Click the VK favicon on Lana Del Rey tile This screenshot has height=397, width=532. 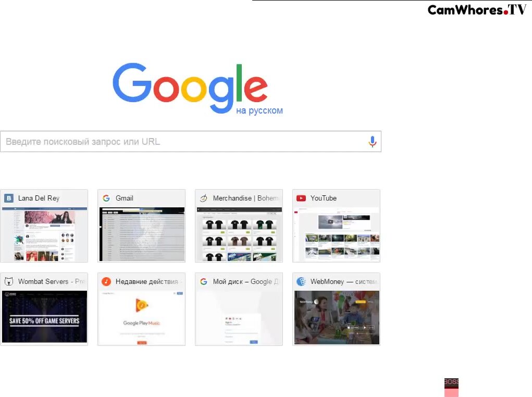[x=9, y=198]
